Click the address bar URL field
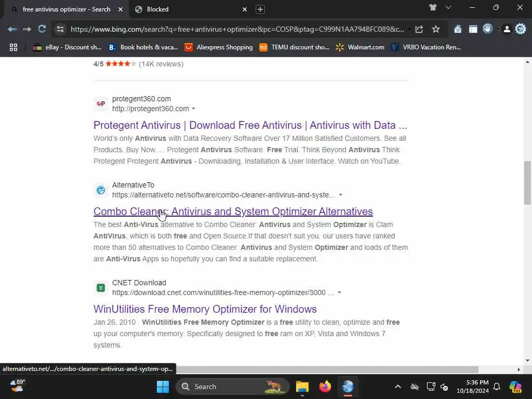 (x=237, y=29)
